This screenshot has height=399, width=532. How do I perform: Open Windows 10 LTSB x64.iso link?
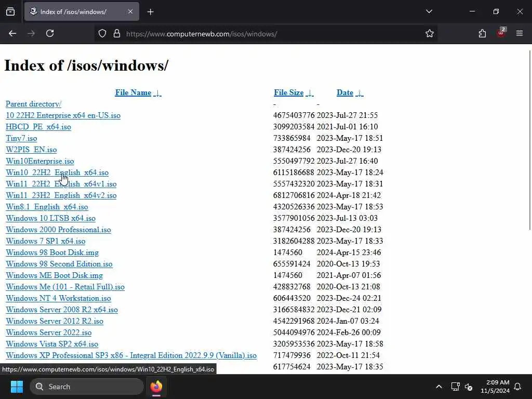click(x=50, y=218)
